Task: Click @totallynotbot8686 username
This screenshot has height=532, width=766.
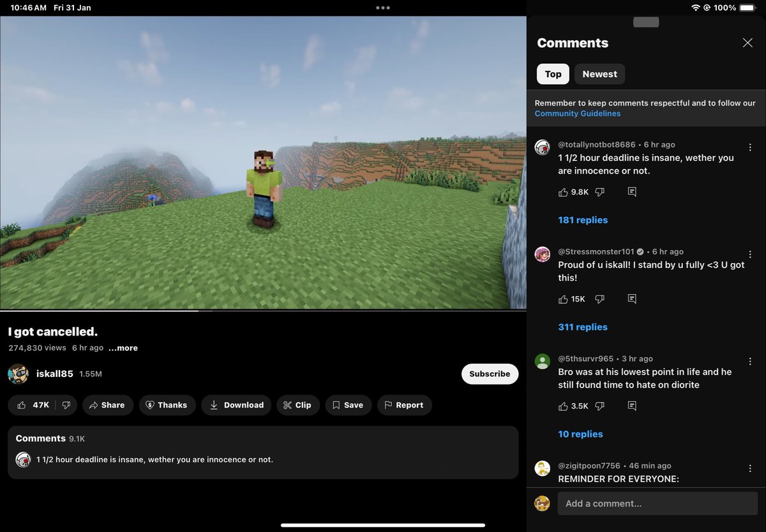Action: [597, 145]
